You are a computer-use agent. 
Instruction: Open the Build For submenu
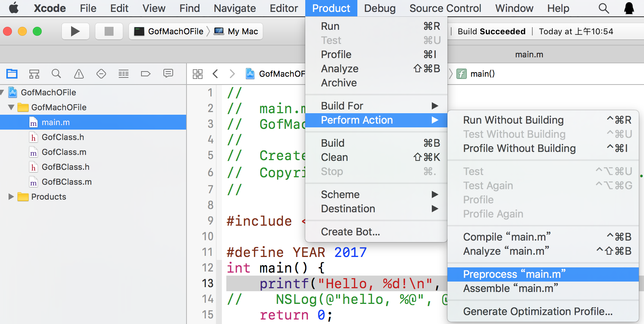click(x=376, y=106)
